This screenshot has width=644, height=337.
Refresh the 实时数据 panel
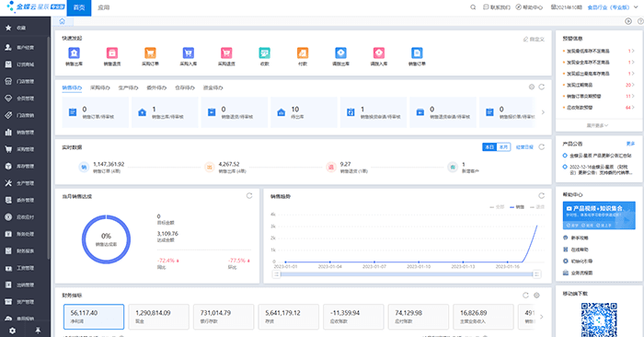pos(541,147)
